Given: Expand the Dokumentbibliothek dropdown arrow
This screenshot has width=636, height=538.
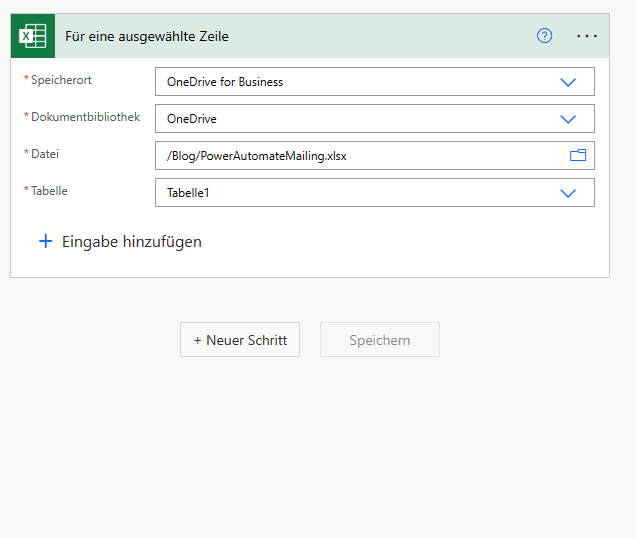Looking at the screenshot, I should point(568,119).
